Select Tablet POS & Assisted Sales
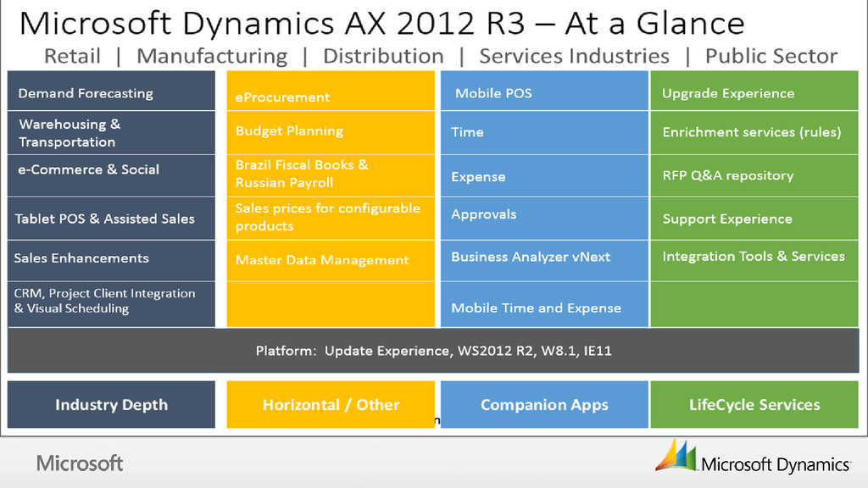The image size is (868, 488). (x=111, y=219)
